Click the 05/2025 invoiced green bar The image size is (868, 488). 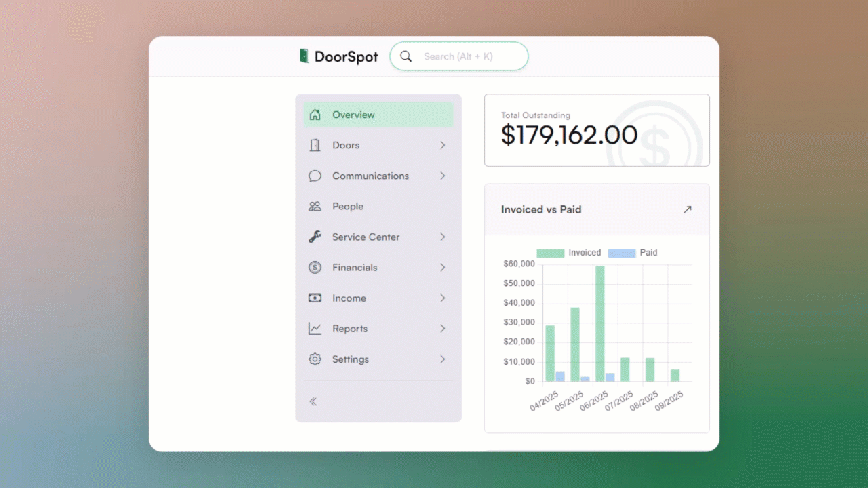tap(575, 344)
